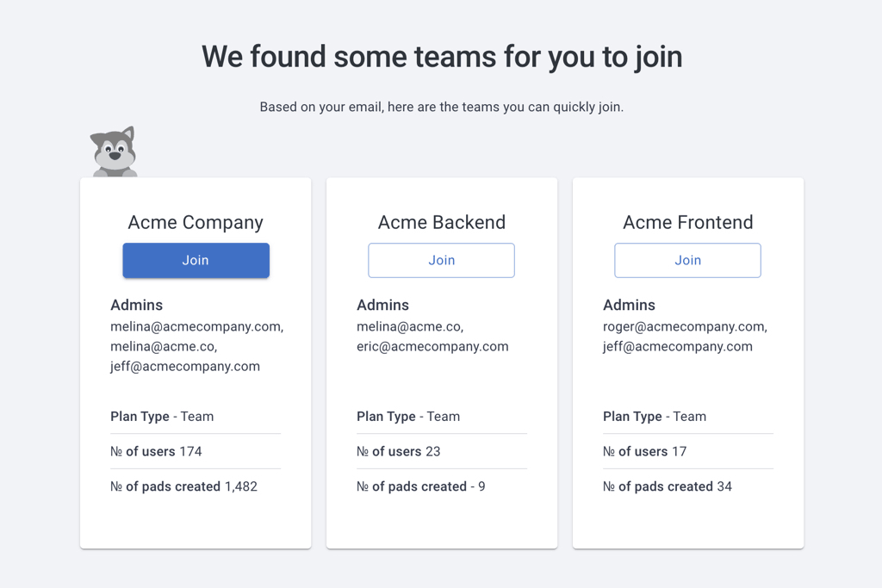Select the Acme Company card title

click(x=196, y=222)
